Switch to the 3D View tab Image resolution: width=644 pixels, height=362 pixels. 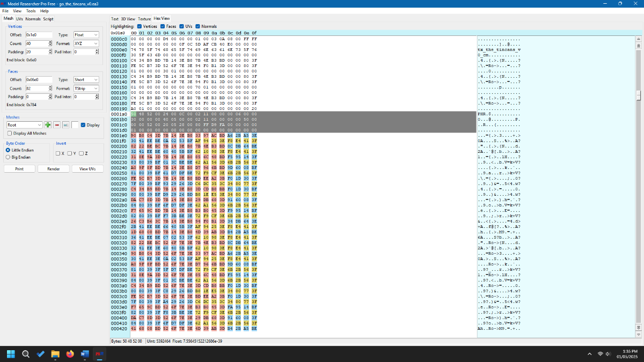pos(128,19)
